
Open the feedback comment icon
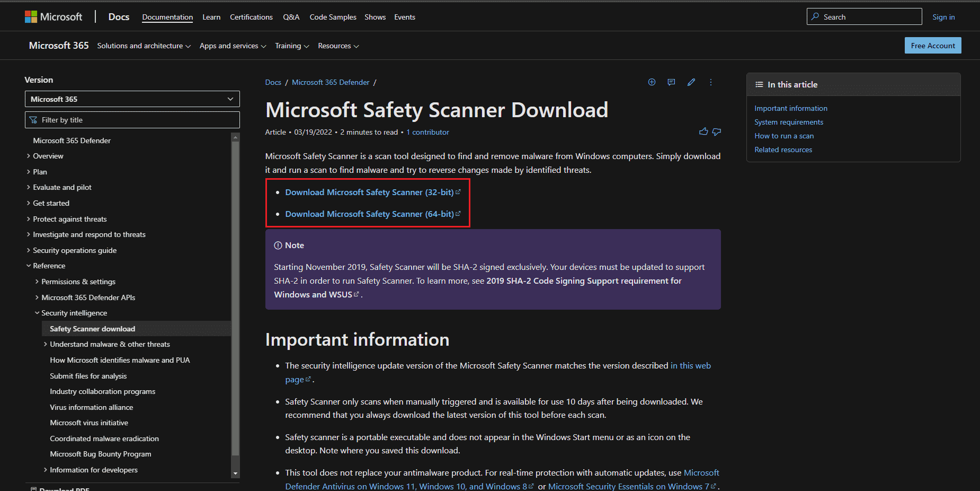point(671,82)
